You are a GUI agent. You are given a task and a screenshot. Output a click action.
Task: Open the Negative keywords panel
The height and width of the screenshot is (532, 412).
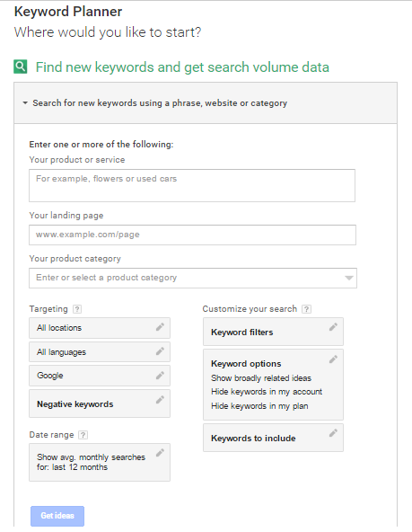[100, 403]
